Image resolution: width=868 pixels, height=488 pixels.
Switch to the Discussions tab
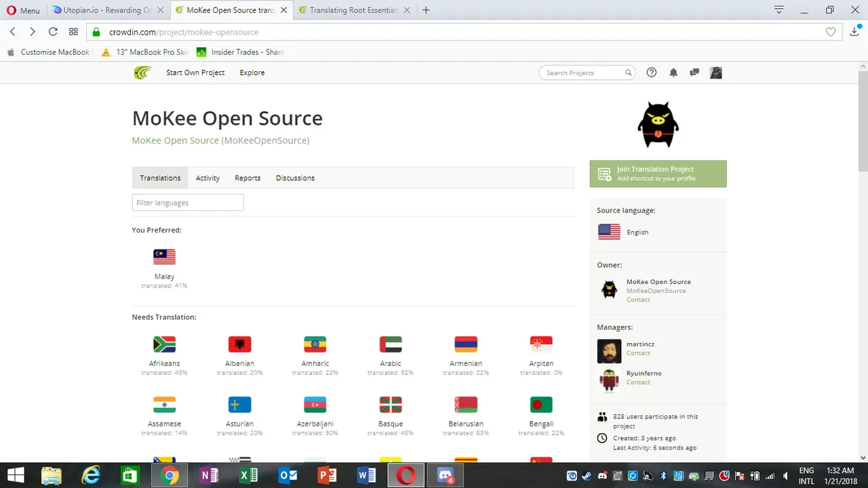pyautogui.click(x=295, y=178)
